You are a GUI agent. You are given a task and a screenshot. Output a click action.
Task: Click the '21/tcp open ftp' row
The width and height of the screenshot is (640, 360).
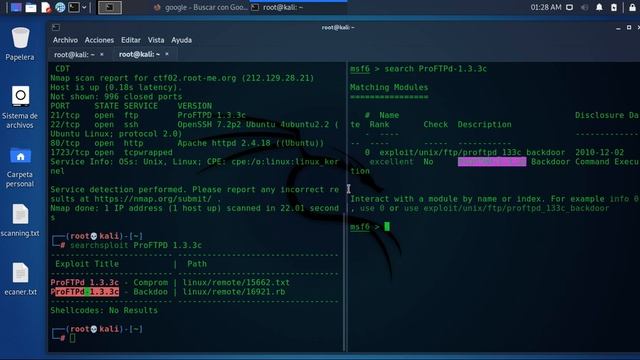pyautogui.click(x=148, y=116)
